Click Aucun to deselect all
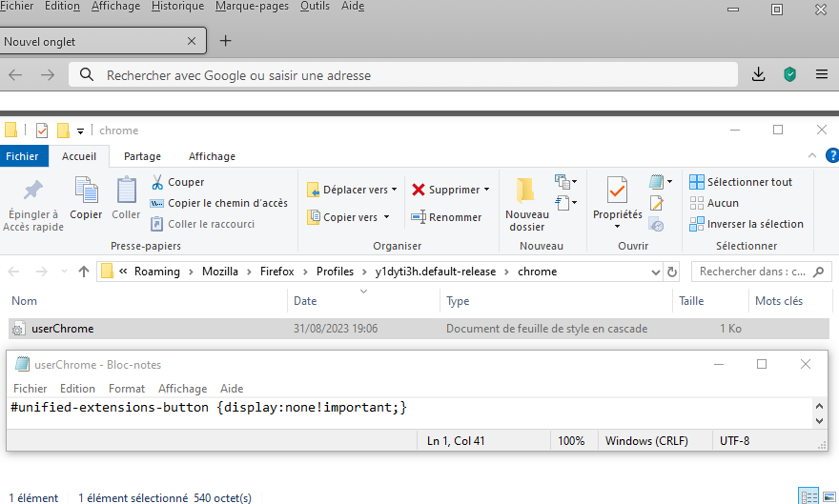 pyautogui.click(x=714, y=203)
